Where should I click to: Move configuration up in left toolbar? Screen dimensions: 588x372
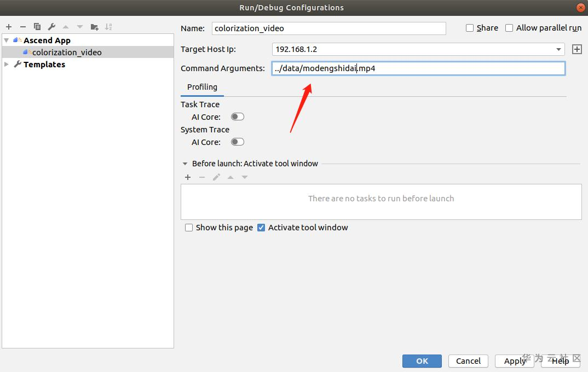66,27
